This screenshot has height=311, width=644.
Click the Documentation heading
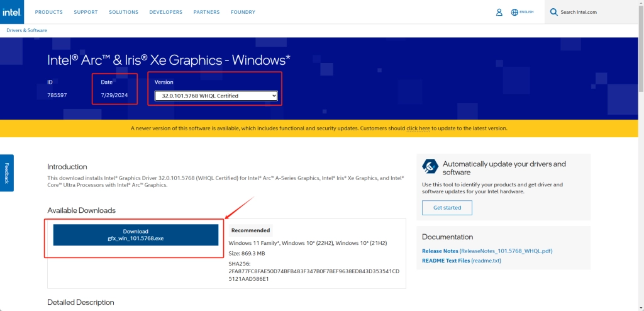coord(447,237)
